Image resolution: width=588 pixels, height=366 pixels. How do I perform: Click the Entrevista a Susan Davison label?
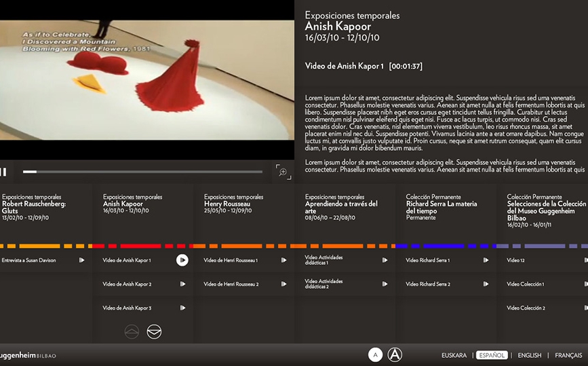click(x=28, y=260)
